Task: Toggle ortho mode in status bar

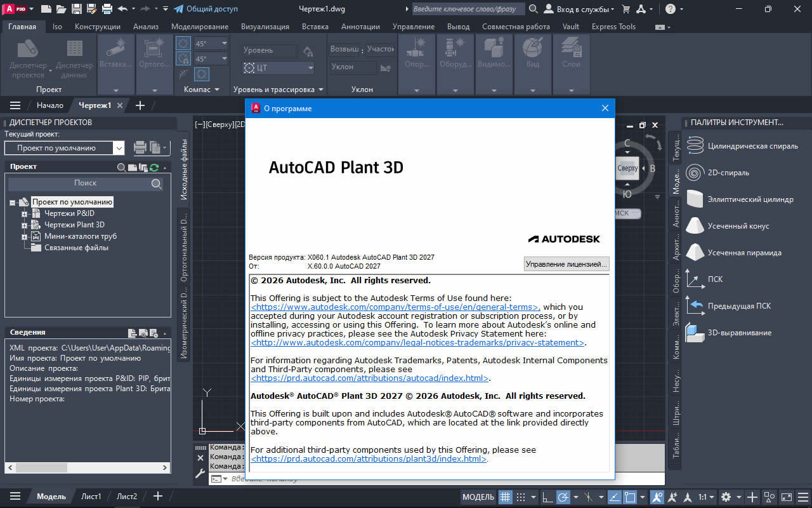Action: tap(546, 497)
